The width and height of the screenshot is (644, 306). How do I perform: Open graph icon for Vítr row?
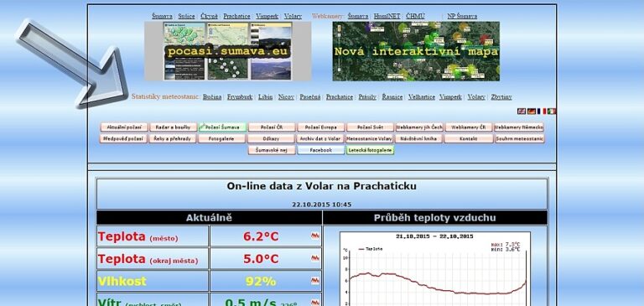click(x=315, y=303)
